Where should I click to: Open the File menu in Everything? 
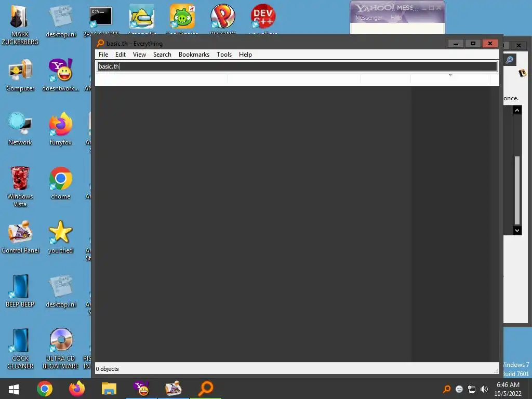coord(103,55)
